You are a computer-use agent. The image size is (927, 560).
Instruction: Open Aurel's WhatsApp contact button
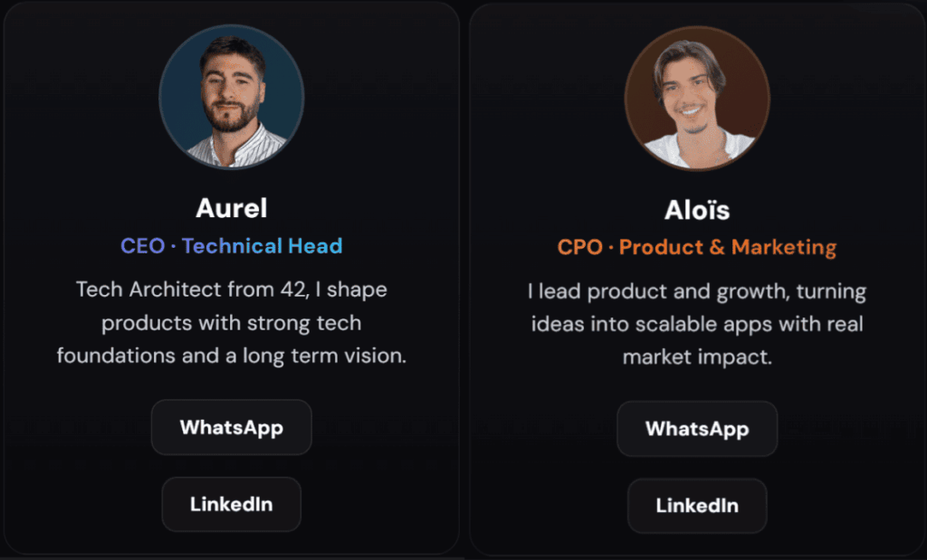click(x=232, y=427)
